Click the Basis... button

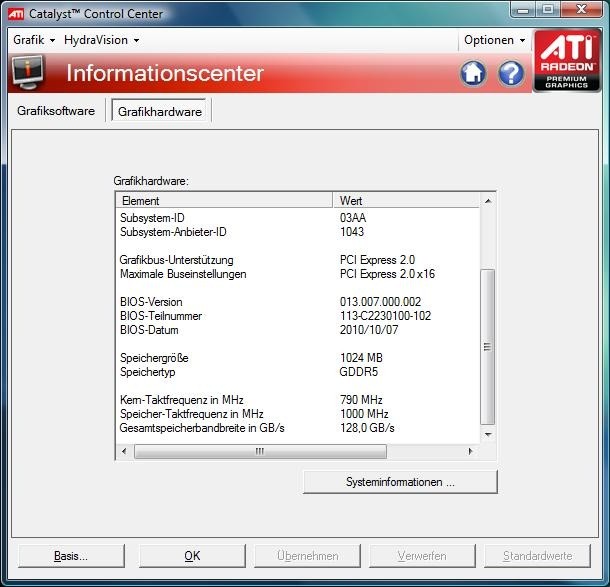pos(71,556)
